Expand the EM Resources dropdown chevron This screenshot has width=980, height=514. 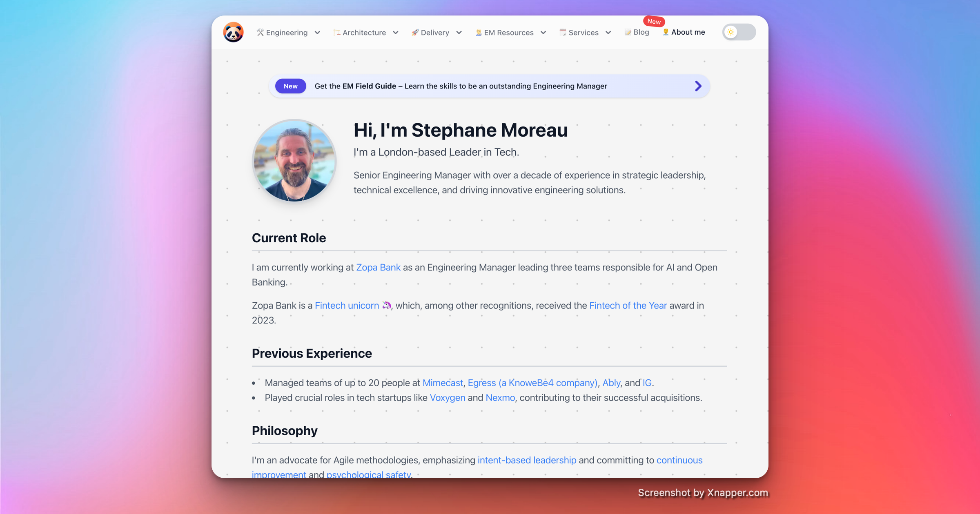tap(543, 33)
